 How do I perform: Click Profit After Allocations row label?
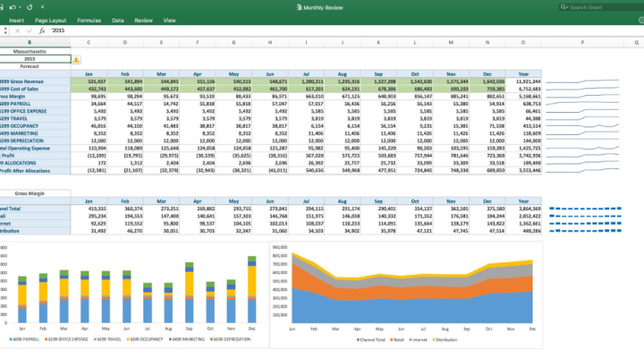(35, 171)
